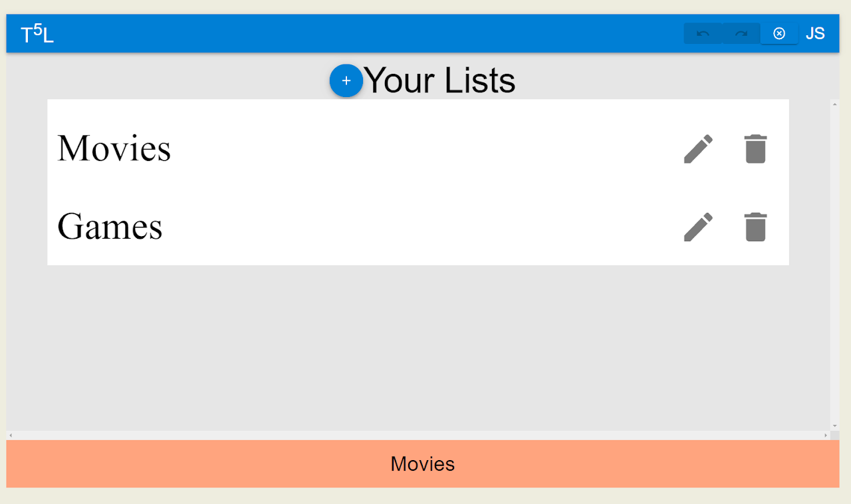Click the redo arrow in toolbar
Screen dimensions: 851x504
(741, 33)
